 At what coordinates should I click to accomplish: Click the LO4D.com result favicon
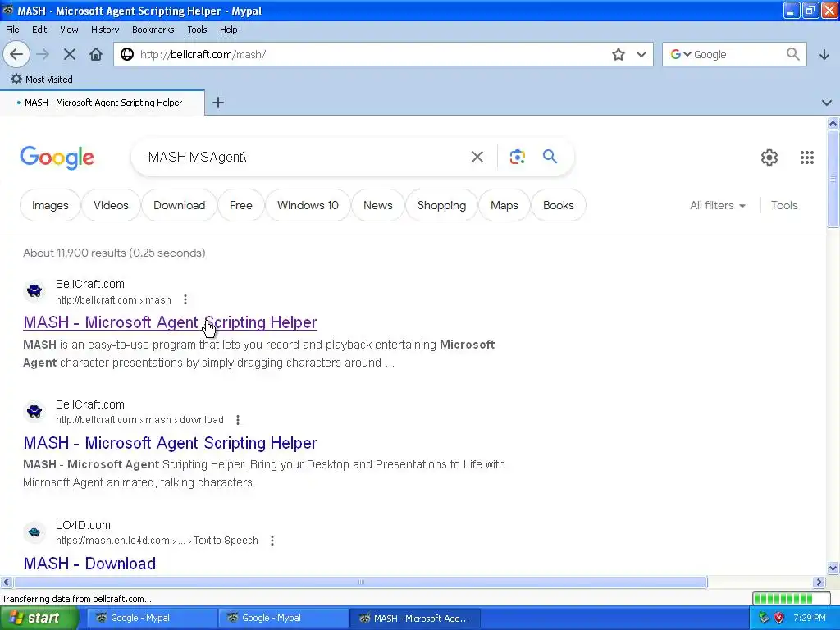tap(34, 532)
